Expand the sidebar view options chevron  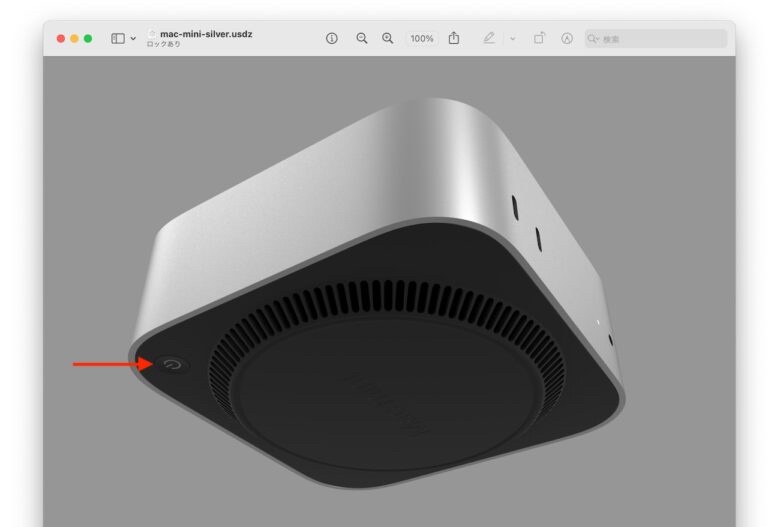click(133, 38)
